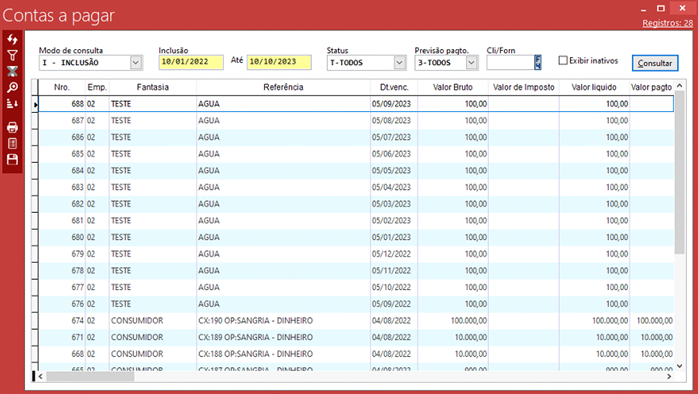
Task: Click the Até end date field
Action: click(279, 62)
